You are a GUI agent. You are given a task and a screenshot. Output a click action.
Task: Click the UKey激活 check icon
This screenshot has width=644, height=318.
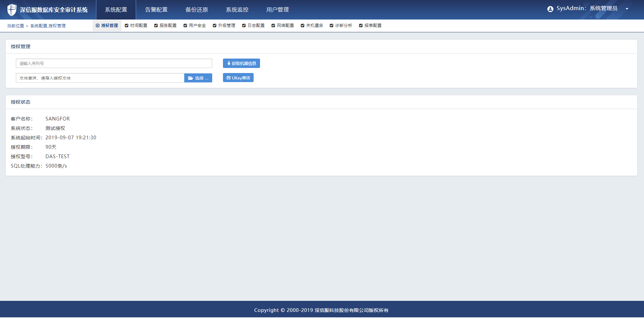[x=229, y=78]
